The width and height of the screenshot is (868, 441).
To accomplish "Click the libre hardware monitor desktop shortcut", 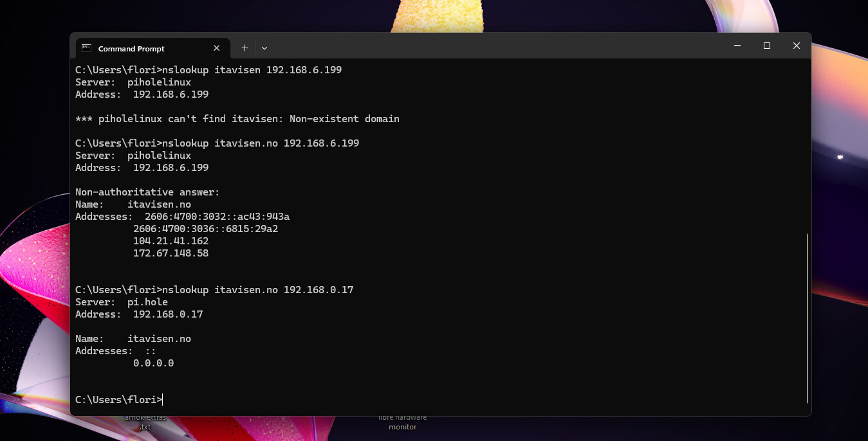I will point(402,422).
